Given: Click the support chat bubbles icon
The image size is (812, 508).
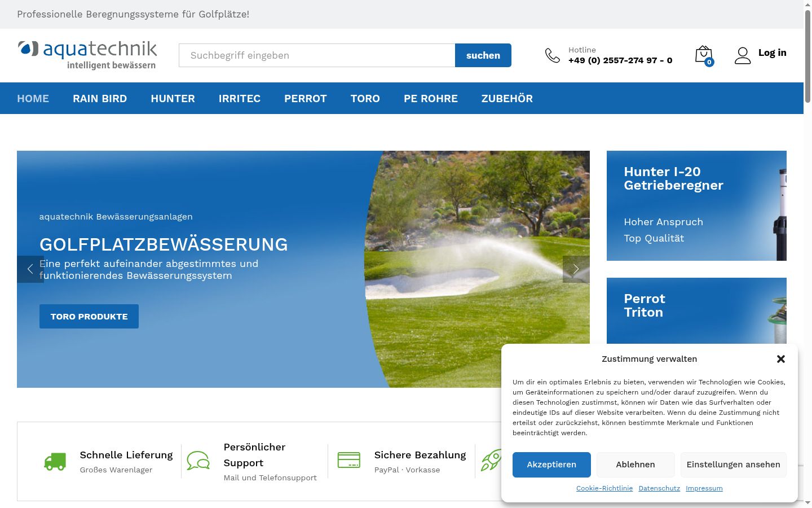Looking at the screenshot, I should 198,461.
